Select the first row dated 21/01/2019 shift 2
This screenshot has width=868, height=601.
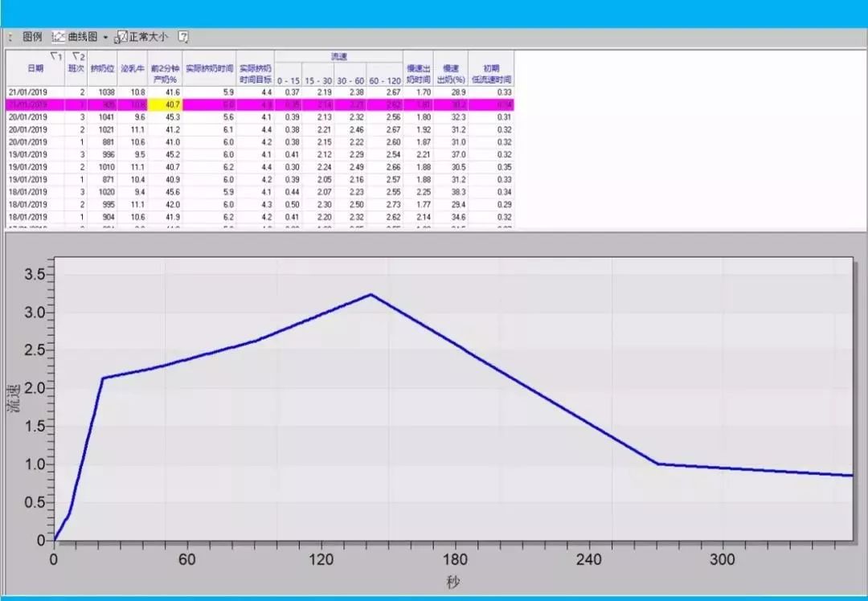(257, 92)
